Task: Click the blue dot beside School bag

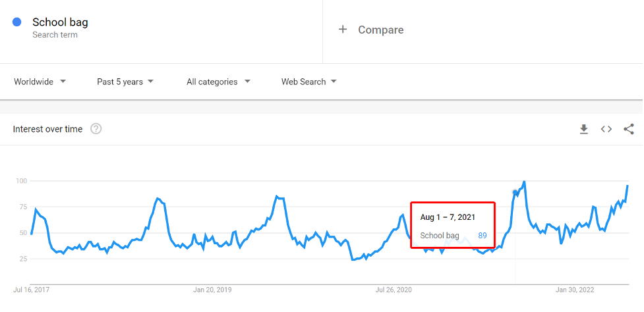Action: point(17,22)
